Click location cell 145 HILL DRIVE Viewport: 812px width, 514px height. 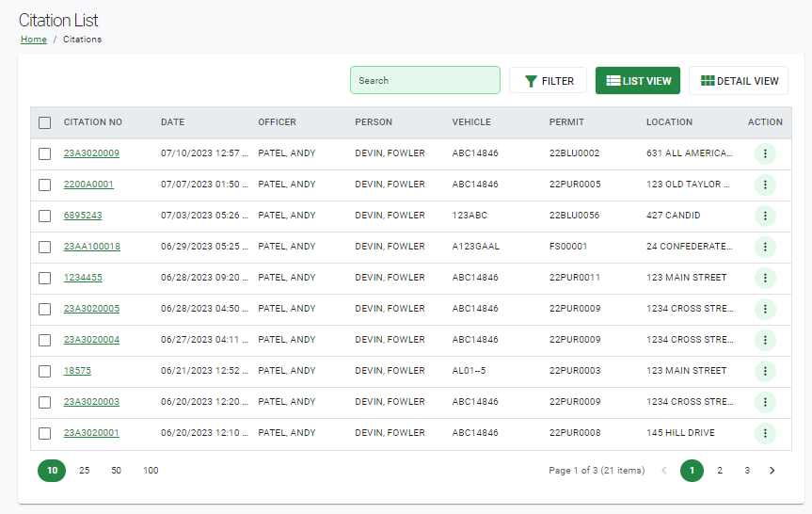click(680, 433)
